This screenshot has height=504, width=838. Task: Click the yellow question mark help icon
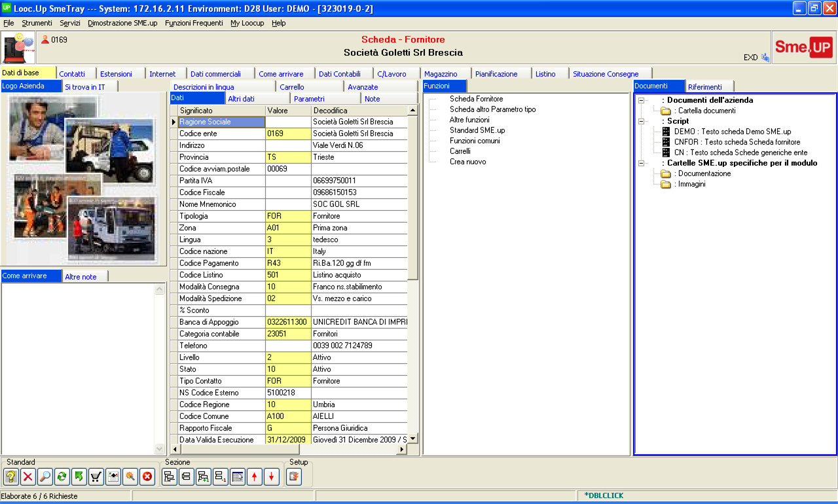(10, 477)
